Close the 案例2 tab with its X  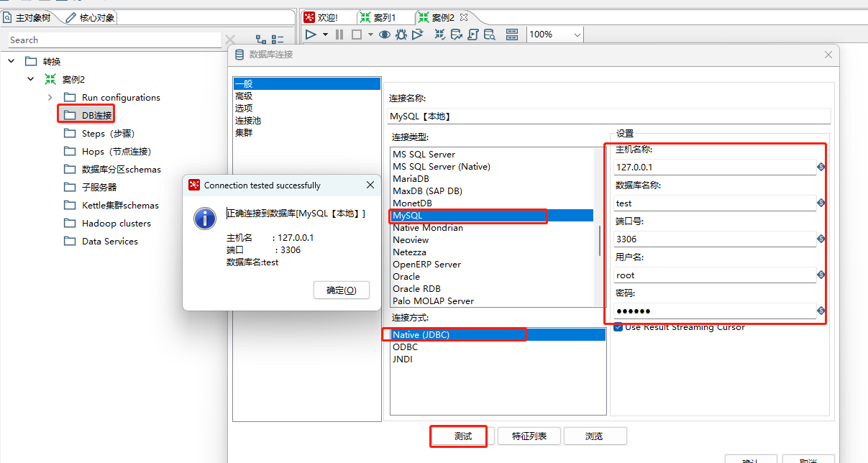tap(464, 17)
